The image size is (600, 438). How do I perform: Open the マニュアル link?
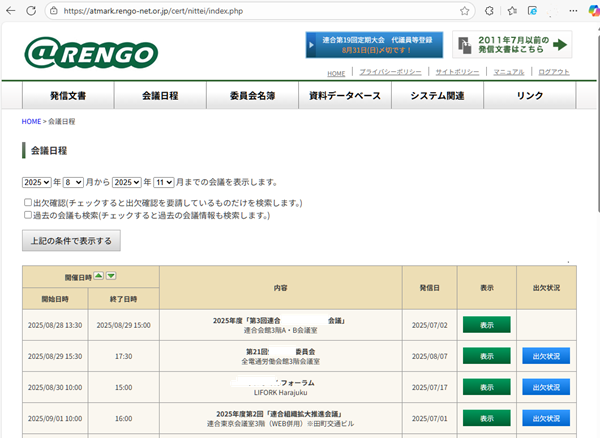pos(509,72)
